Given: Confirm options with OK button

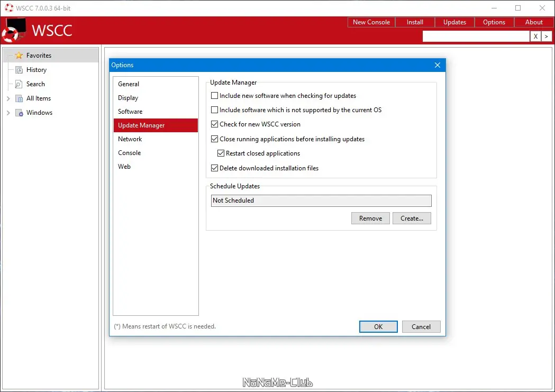Looking at the screenshot, I should [x=378, y=327].
